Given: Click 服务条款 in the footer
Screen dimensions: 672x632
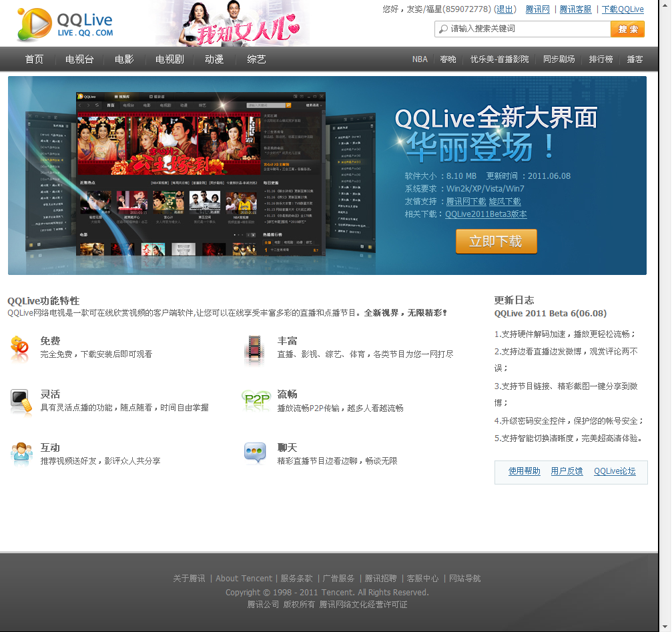Looking at the screenshot, I should (x=296, y=579).
